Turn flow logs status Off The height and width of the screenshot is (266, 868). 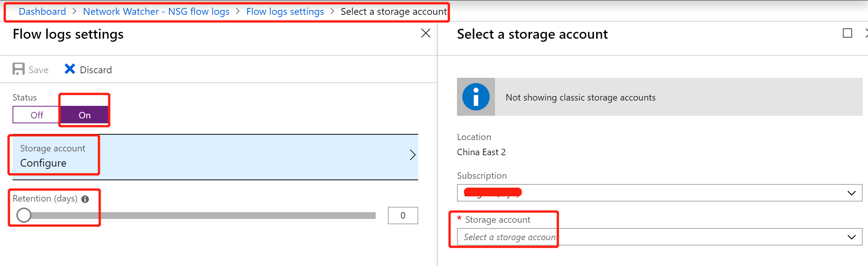point(36,115)
